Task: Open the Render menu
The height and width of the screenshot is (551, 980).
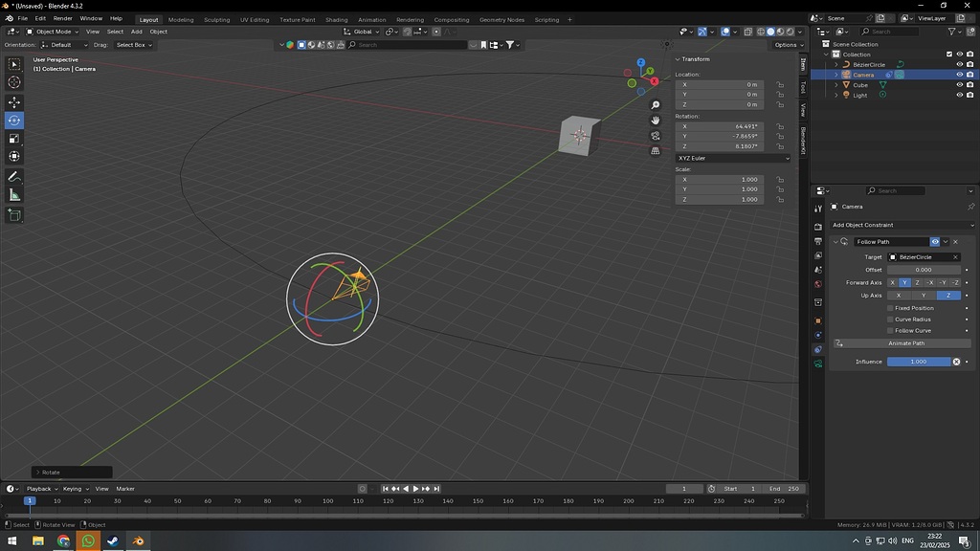Action: tap(62, 19)
